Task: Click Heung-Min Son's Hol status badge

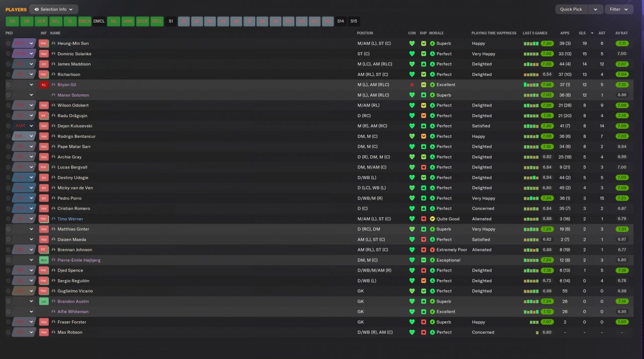Action: (44, 43)
